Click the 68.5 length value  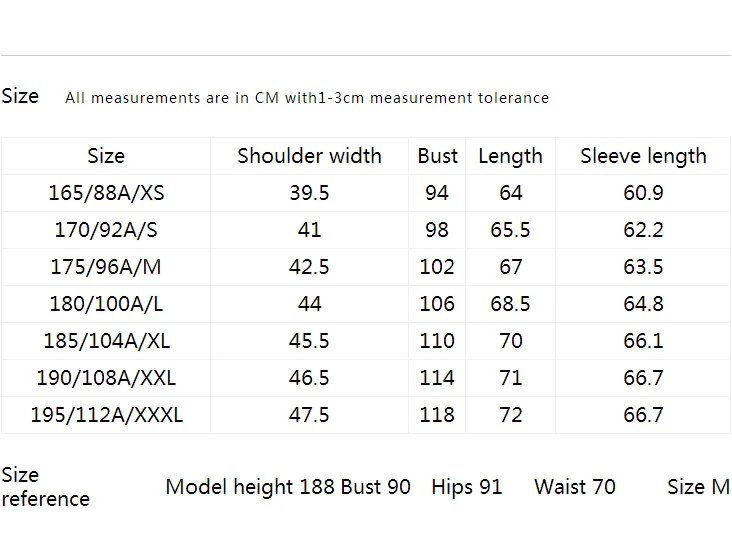point(510,304)
